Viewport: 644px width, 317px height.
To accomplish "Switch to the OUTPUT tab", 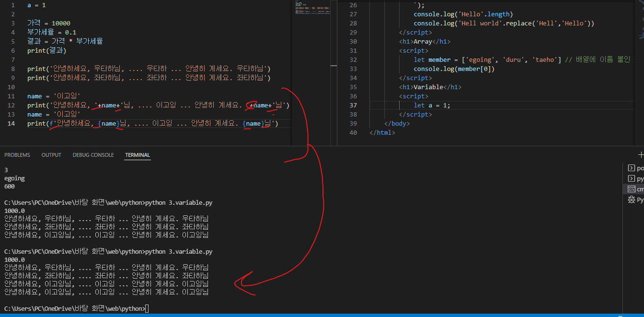I will click(x=51, y=155).
